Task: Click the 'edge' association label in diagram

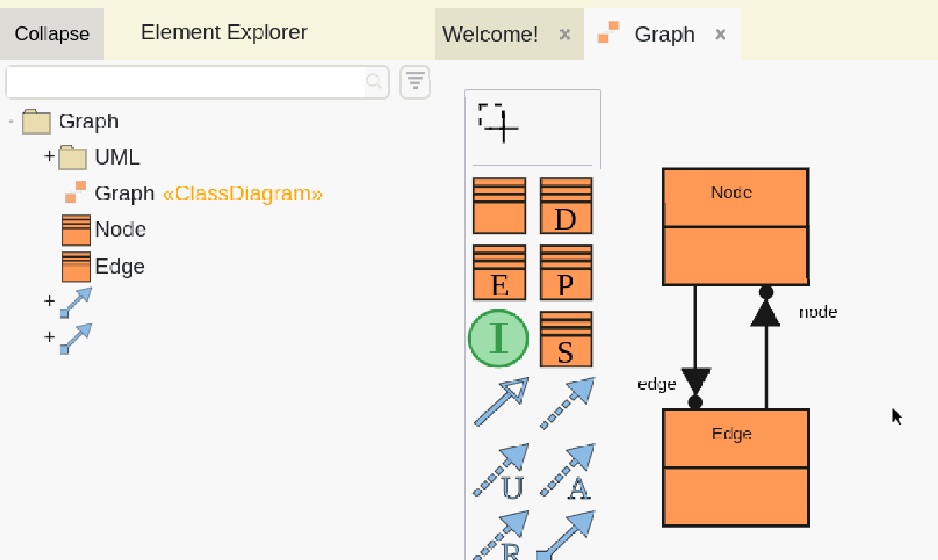Action: [657, 384]
